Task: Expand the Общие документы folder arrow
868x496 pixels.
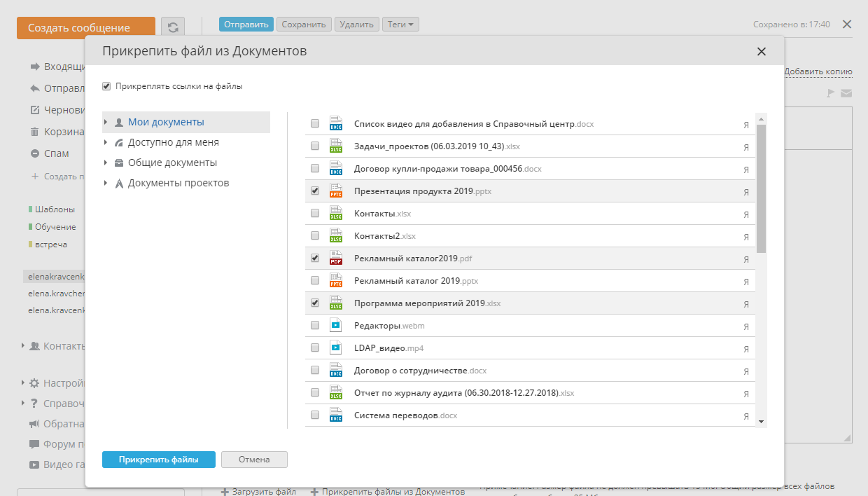Action: click(106, 163)
